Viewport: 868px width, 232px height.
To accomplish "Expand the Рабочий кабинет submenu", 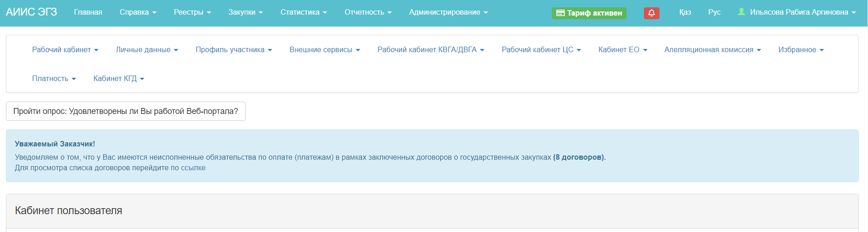I will 65,50.
